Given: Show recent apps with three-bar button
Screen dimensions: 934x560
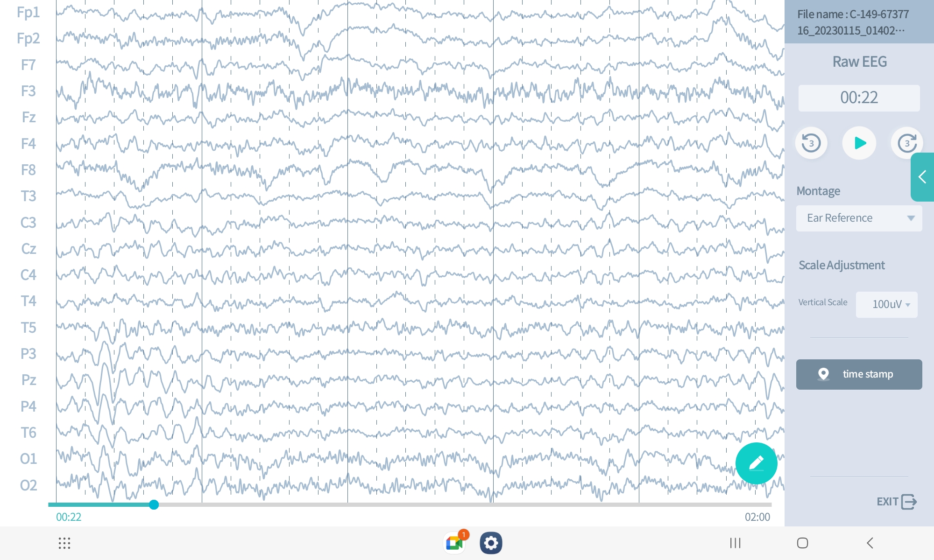Looking at the screenshot, I should point(735,543).
